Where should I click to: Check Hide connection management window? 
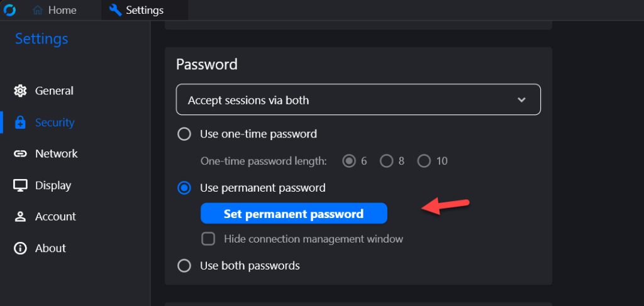point(208,239)
